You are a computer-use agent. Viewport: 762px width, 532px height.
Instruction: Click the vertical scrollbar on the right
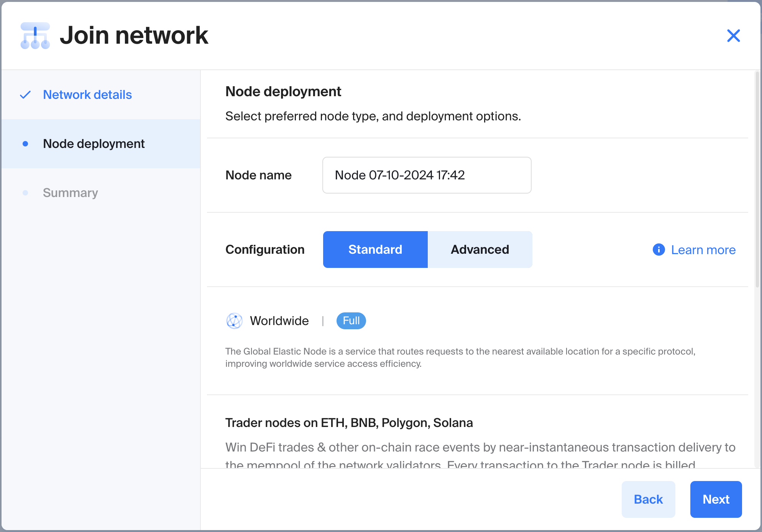point(757,180)
